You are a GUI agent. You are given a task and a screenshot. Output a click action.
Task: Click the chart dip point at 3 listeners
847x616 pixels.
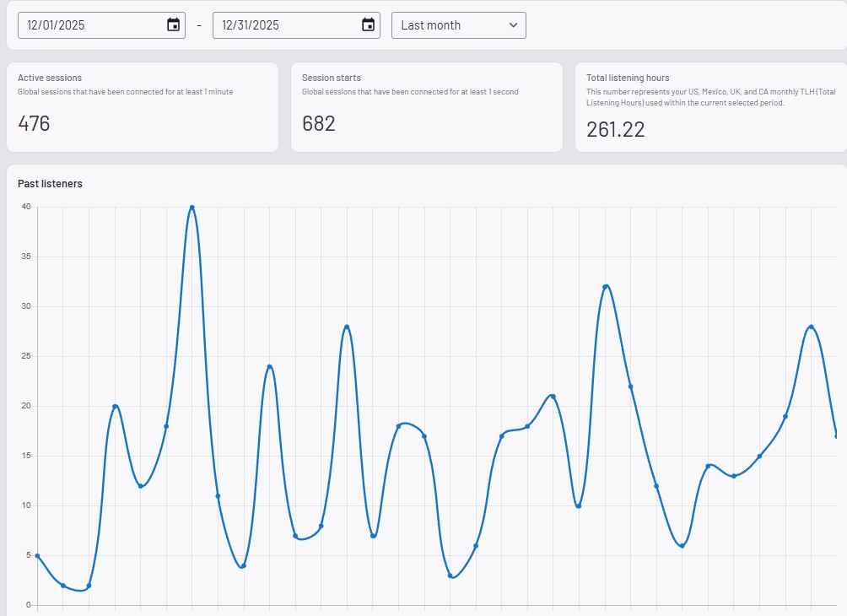pyautogui.click(x=450, y=575)
